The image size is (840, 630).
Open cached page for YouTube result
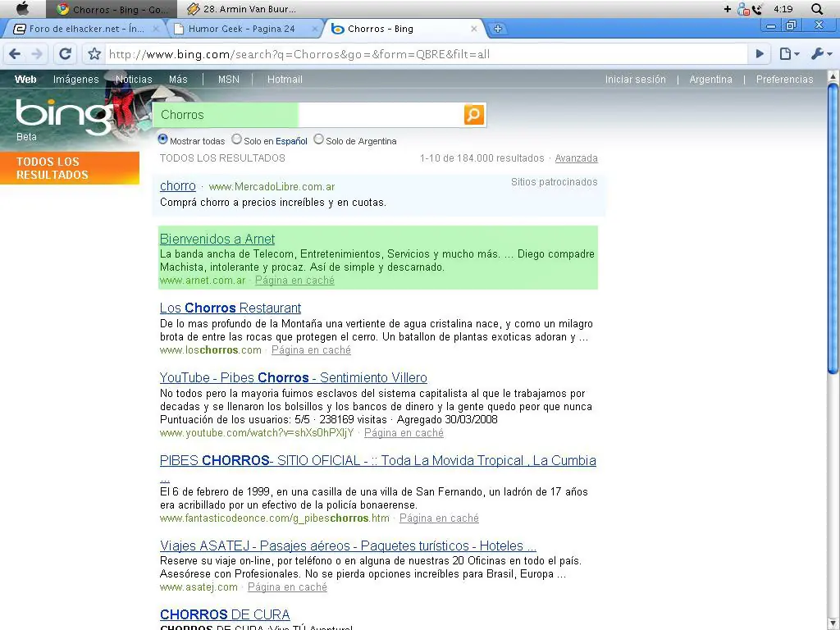pyautogui.click(x=404, y=433)
